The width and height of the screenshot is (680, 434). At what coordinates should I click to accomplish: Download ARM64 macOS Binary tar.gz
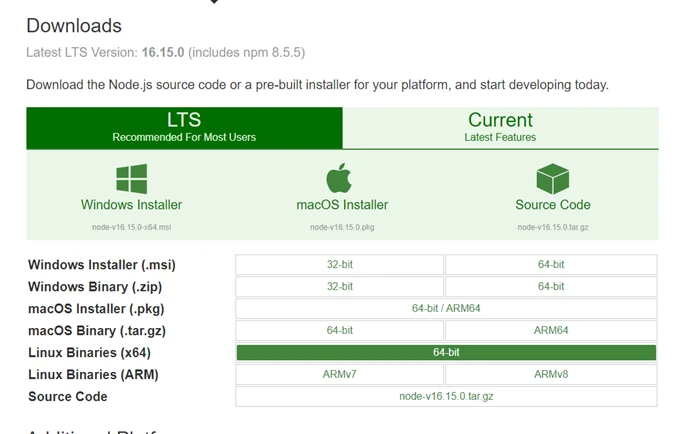pyautogui.click(x=551, y=331)
